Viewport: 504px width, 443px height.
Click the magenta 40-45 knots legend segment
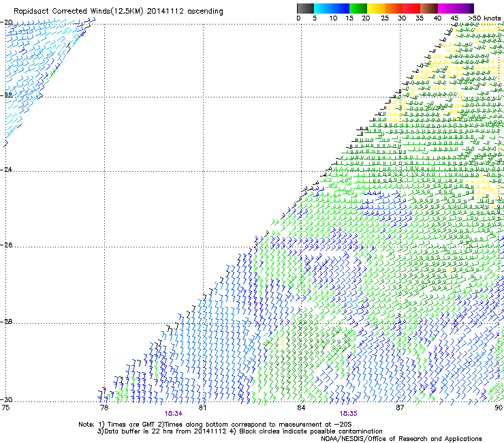447,8
